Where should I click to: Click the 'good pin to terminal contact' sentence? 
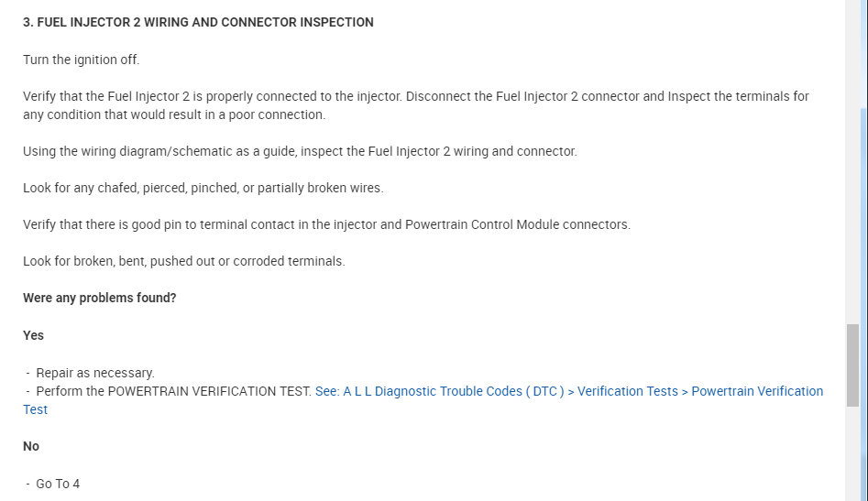coord(326,224)
